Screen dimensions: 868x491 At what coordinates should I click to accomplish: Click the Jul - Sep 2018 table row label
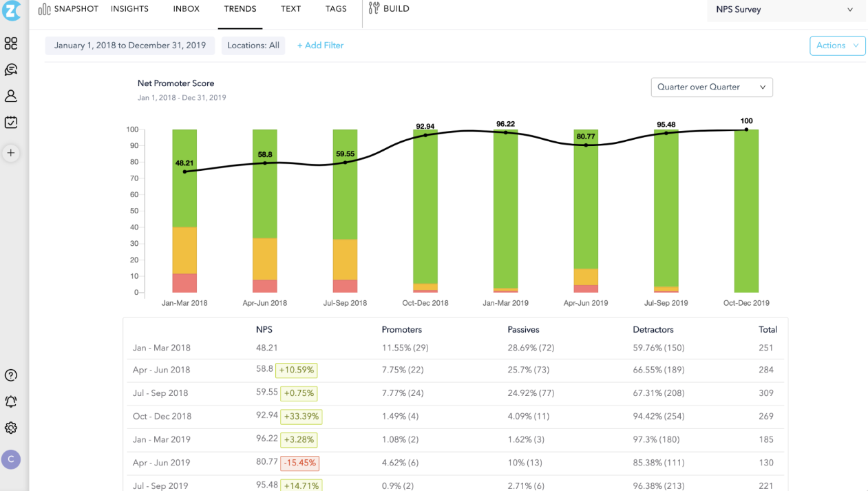point(160,393)
